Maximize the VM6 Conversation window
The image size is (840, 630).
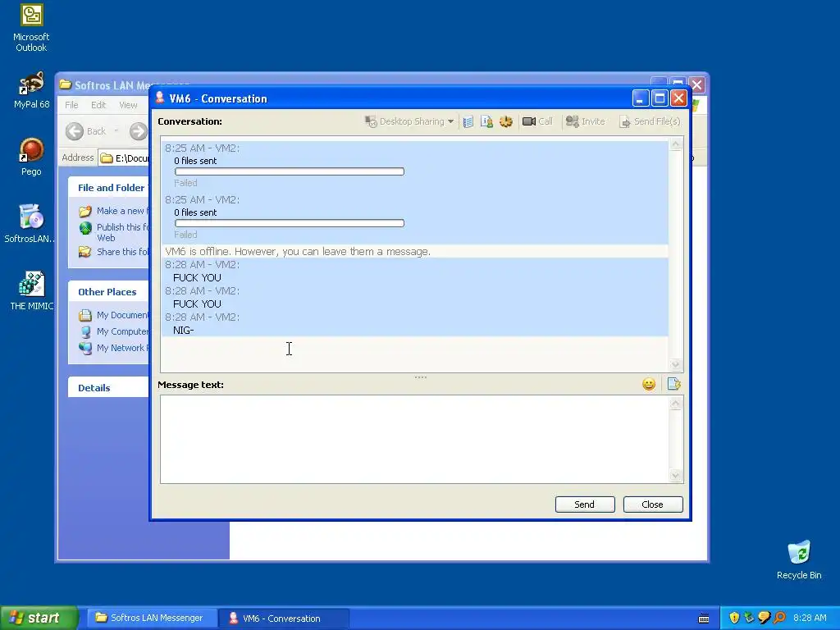[x=660, y=98]
